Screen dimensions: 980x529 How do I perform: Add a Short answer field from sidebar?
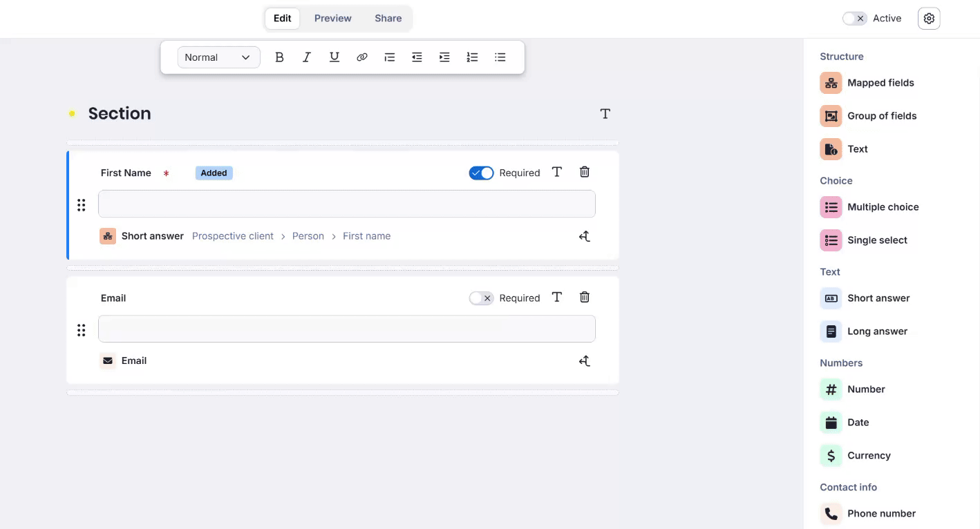[x=865, y=298]
